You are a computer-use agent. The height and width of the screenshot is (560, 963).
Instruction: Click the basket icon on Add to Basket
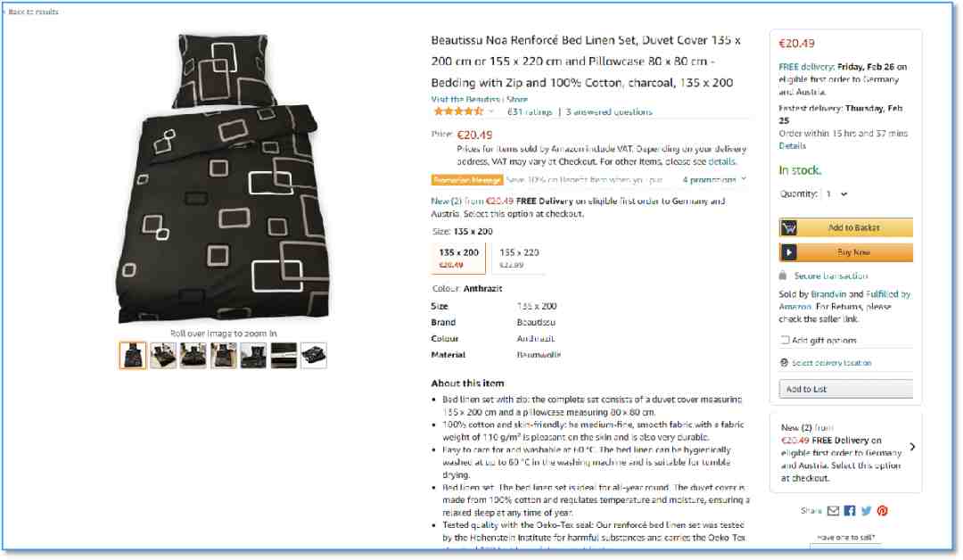tap(789, 227)
